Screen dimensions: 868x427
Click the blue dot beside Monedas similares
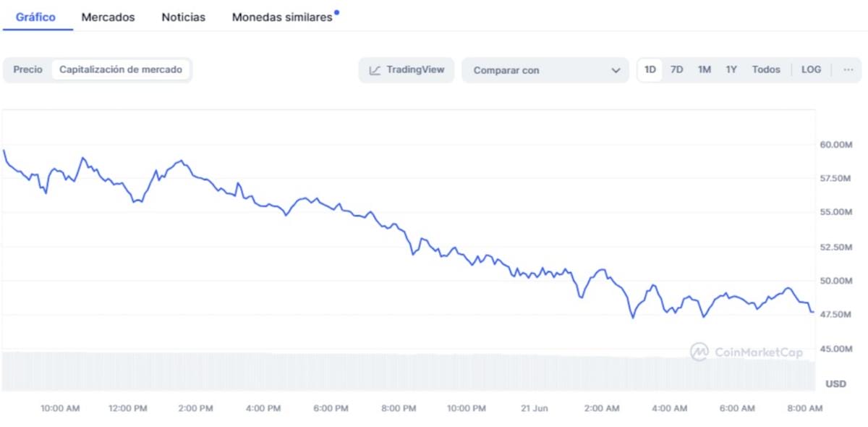pyautogui.click(x=336, y=12)
